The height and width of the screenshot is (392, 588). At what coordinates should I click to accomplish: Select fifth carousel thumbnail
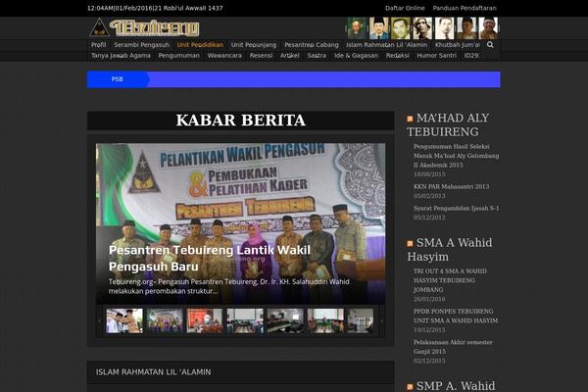click(285, 320)
